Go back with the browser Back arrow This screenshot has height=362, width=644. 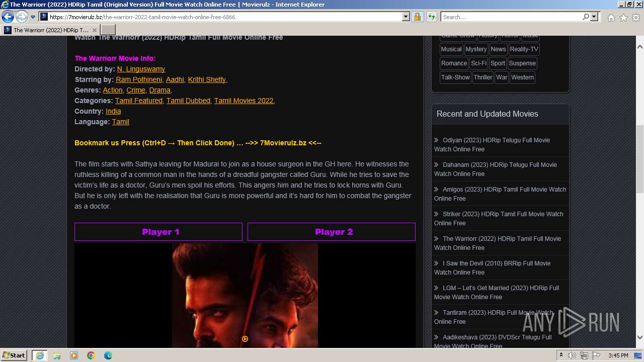pos(8,17)
